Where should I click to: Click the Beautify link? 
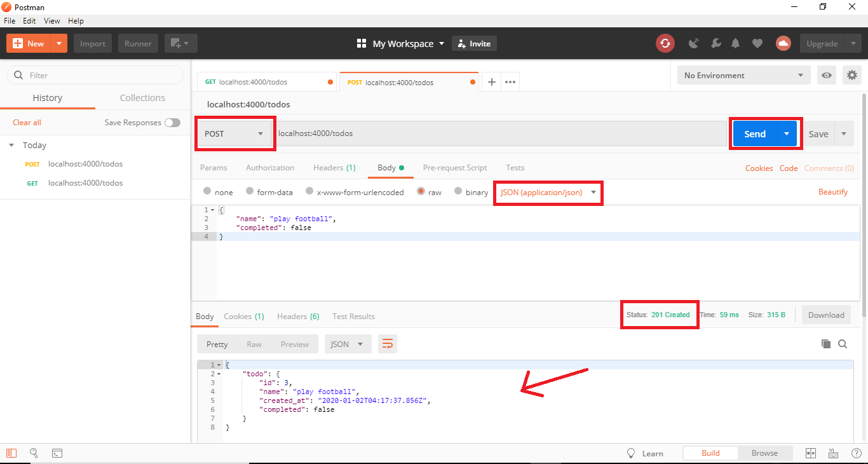tap(833, 192)
